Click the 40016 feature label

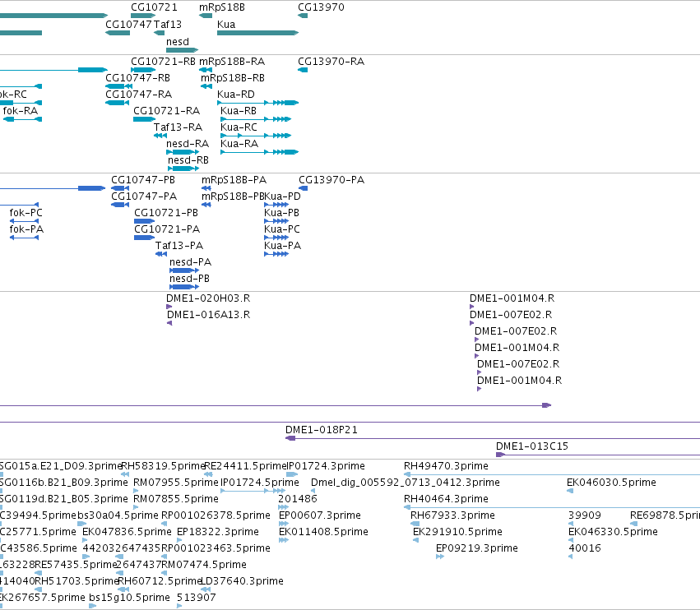(585, 549)
